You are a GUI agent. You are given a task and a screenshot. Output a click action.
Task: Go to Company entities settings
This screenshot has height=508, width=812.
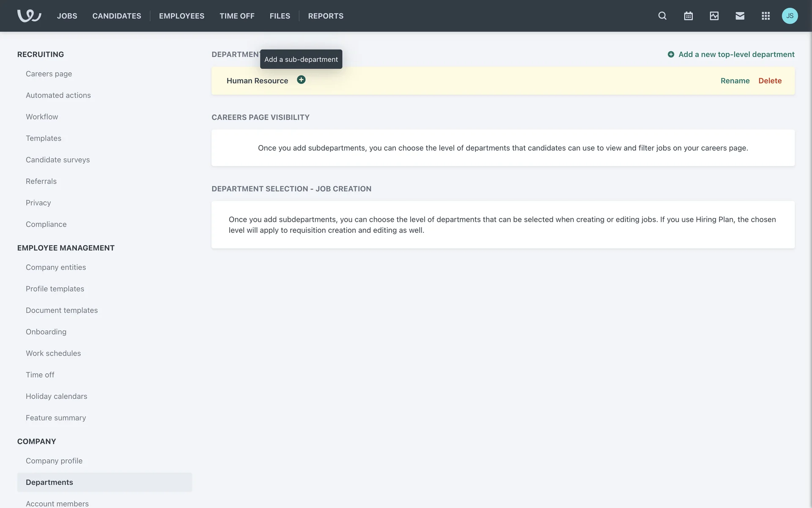click(x=55, y=267)
